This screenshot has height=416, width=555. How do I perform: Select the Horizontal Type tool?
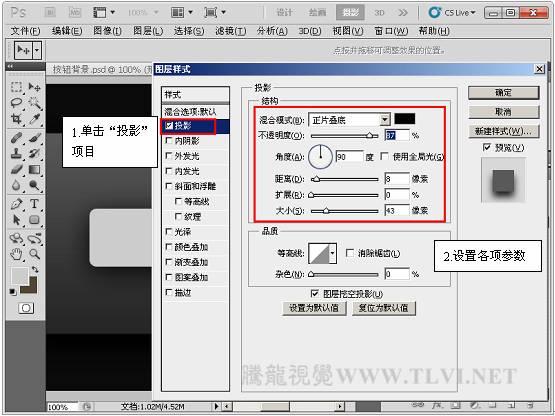[34, 204]
